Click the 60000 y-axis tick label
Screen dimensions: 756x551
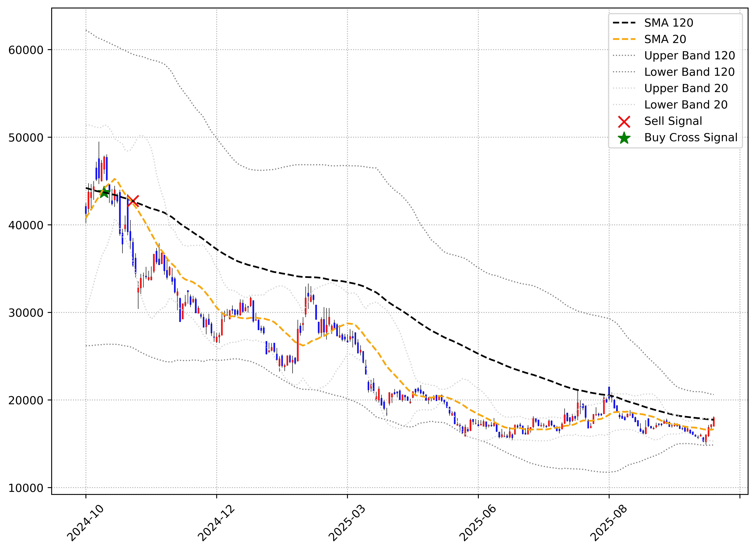[x=26, y=50]
